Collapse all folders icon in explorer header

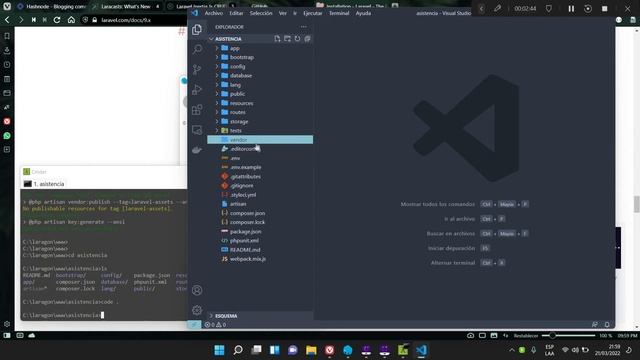coord(307,39)
